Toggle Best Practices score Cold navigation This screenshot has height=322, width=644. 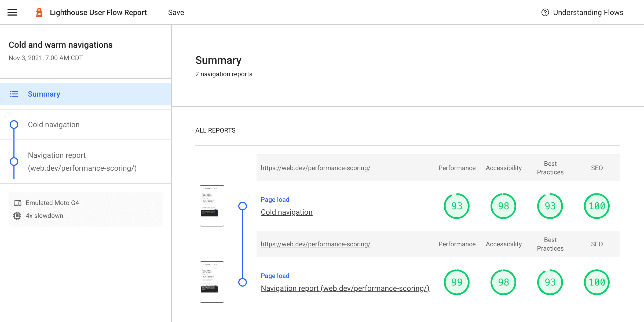(550, 206)
